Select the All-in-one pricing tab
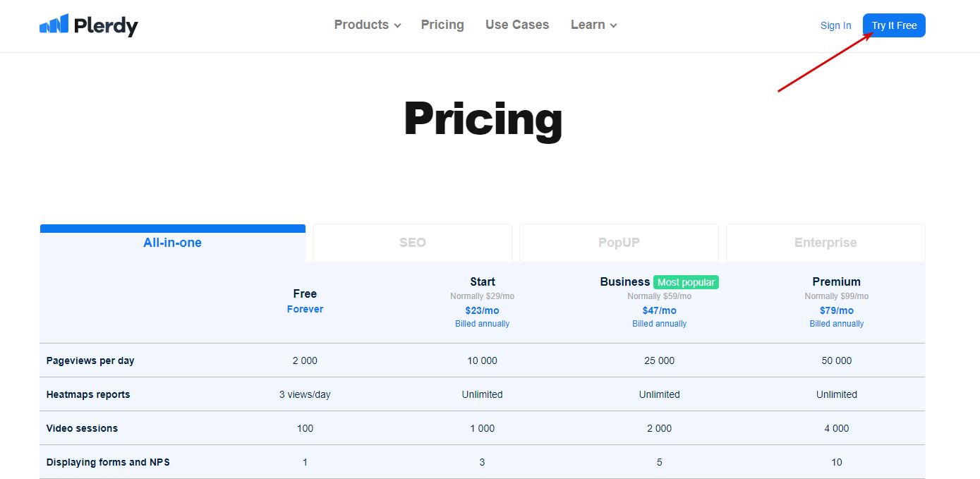 pyautogui.click(x=173, y=243)
